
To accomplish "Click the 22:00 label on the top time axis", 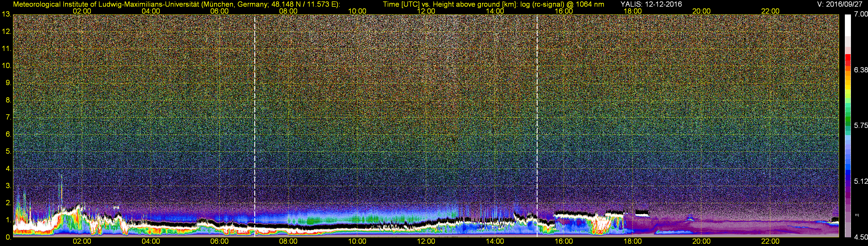I will coord(770,11).
